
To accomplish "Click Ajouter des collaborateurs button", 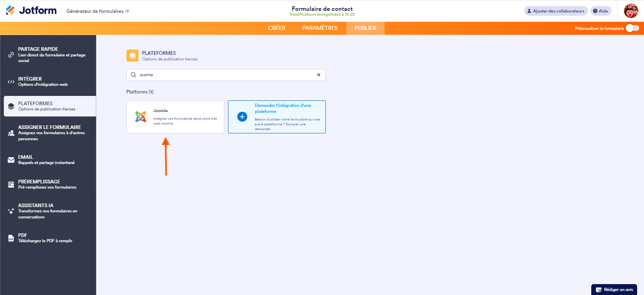I will 556,11.
